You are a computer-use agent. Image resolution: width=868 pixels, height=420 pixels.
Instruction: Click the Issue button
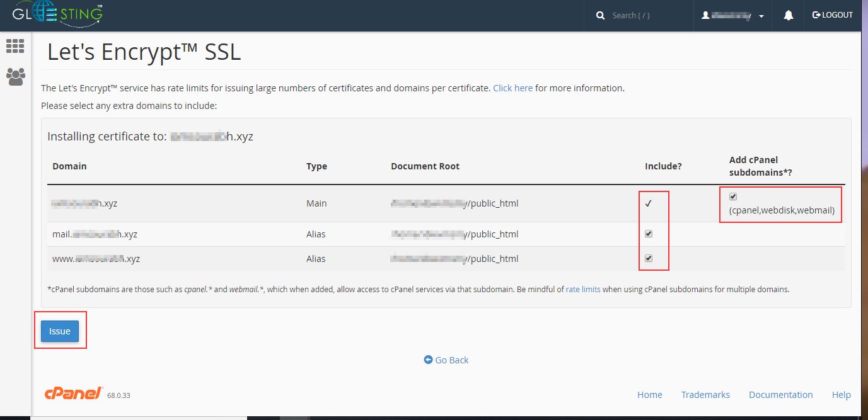tap(60, 331)
